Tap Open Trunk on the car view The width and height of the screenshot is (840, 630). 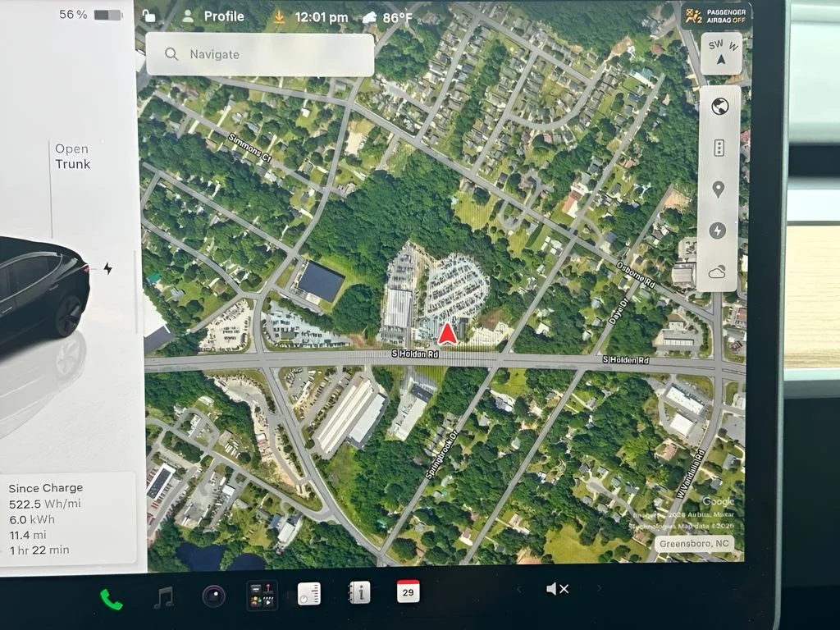pyautogui.click(x=72, y=157)
